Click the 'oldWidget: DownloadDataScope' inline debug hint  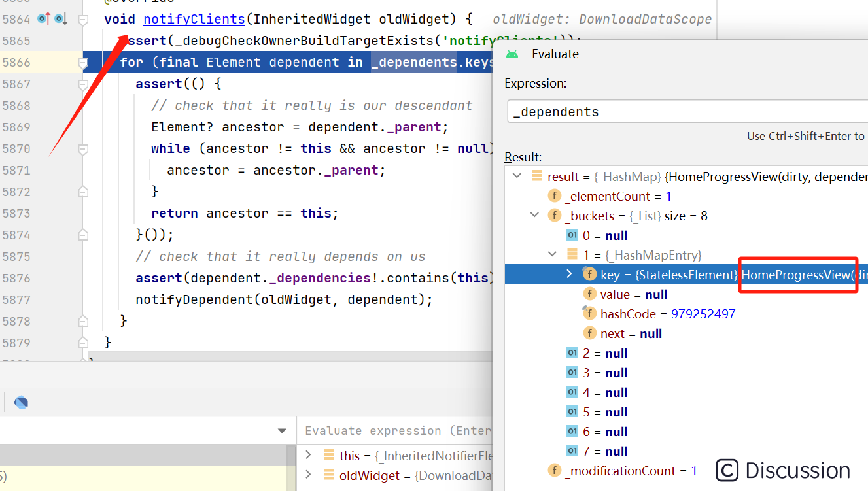[x=602, y=20]
